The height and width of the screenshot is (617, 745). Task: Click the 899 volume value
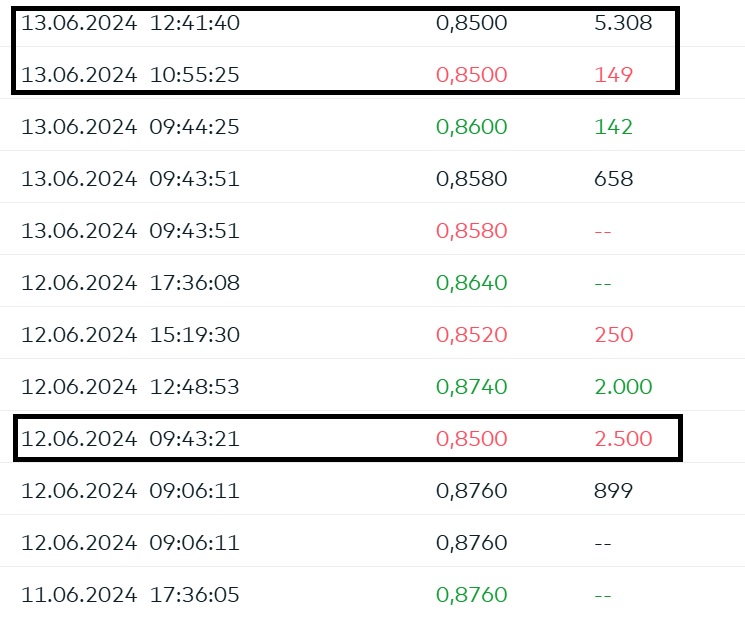tap(613, 491)
